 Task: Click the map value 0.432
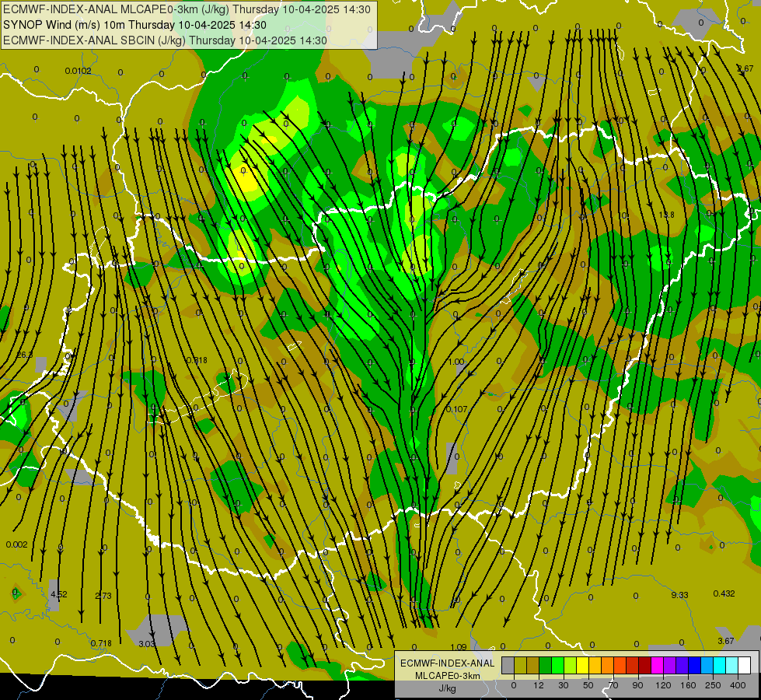(x=724, y=593)
